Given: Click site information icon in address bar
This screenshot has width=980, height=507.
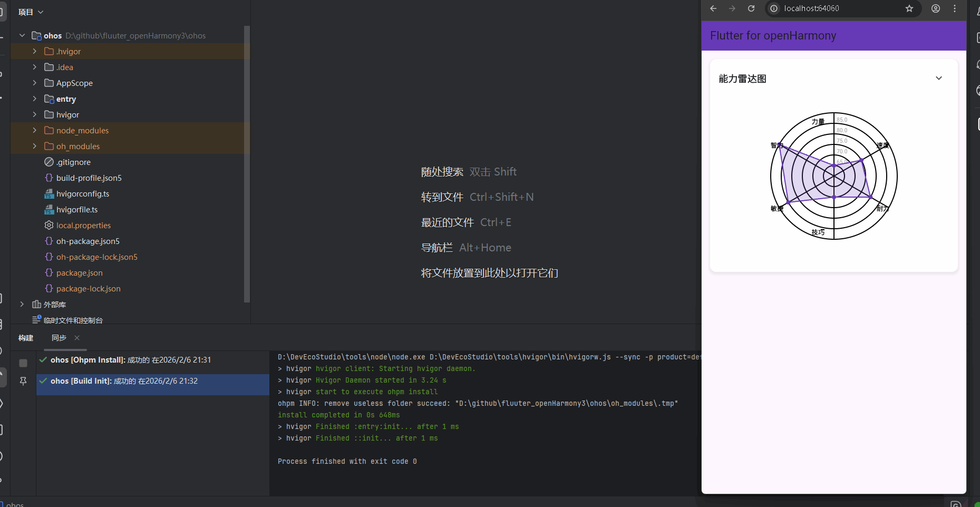Looking at the screenshot, I should (x=774, y=8).
